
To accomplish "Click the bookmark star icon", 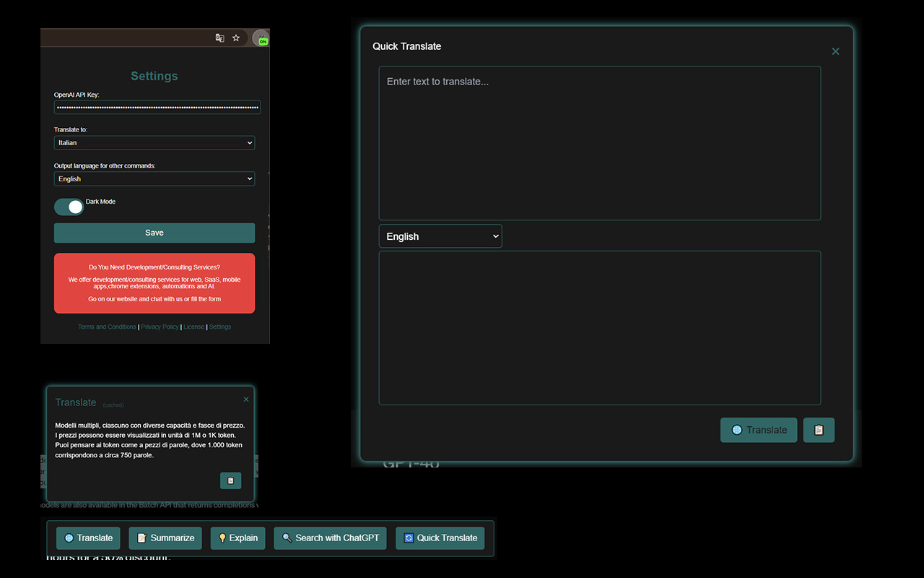I will [236, 38].
